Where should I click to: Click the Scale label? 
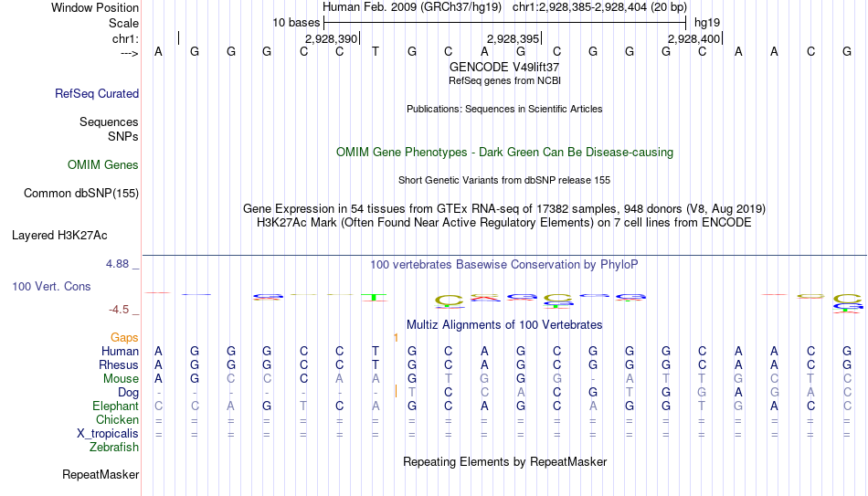click(x=123, y=23)
